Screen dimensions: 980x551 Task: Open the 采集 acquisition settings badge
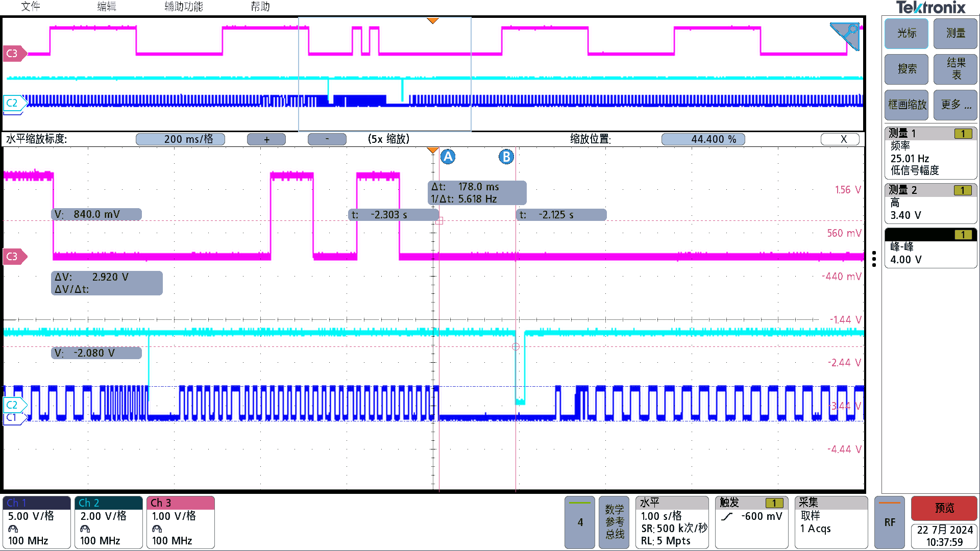831,522
